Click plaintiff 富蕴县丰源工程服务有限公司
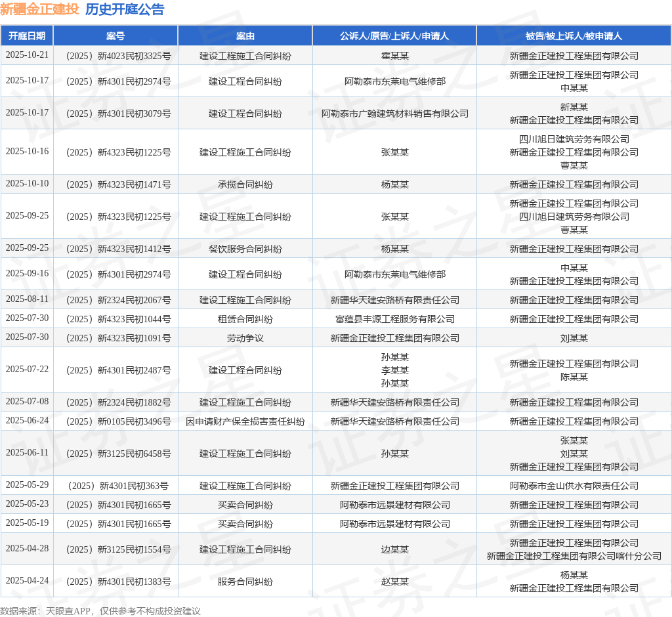Viewport: 672px width, 617px height. coord(394,319)
